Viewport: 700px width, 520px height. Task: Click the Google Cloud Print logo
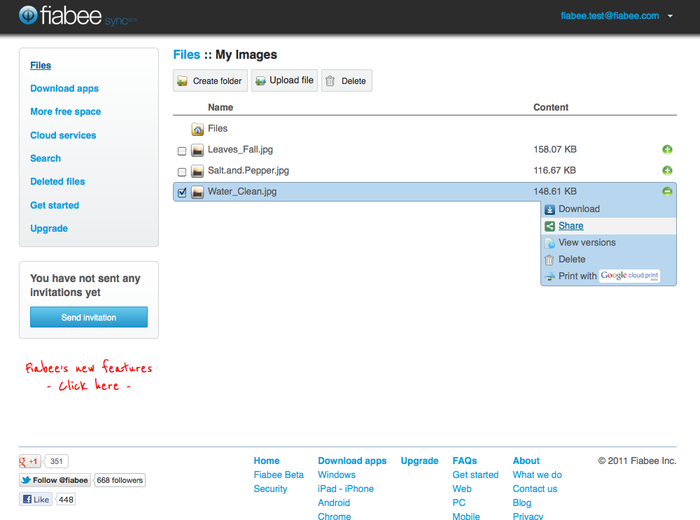tap(630, 276)
